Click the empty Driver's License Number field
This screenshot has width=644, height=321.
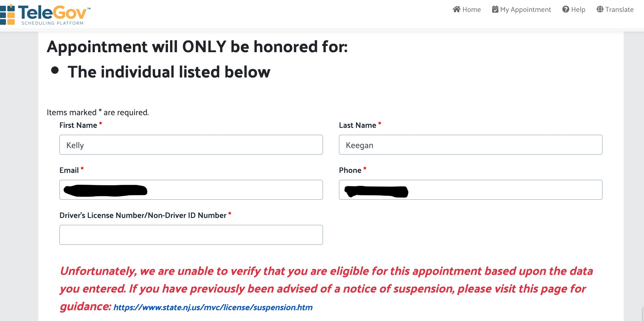pyautogui.click(x=191, y=235)
